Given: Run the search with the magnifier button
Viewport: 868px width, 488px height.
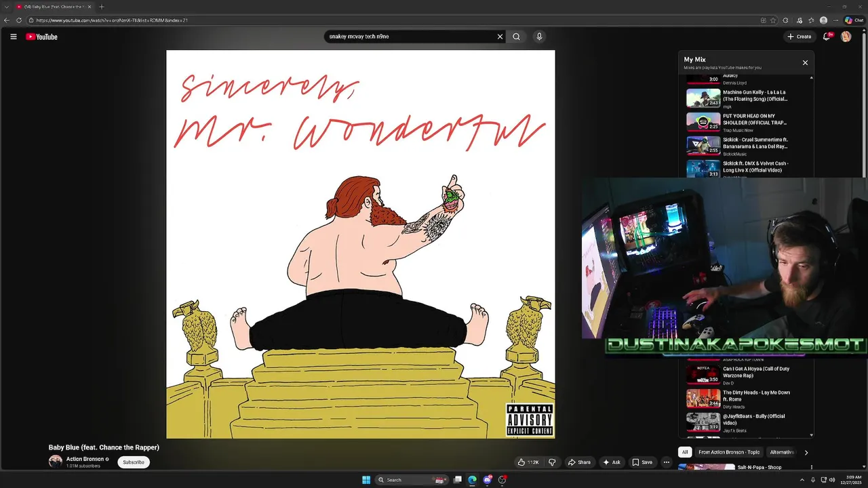Looking at the screenshot, I should click(x=516, y=37).
